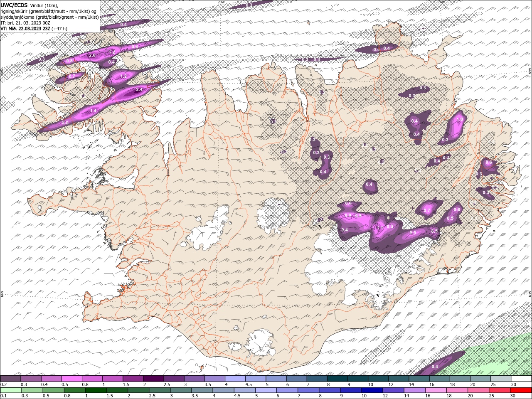532x399 pixels.
Task: Pick the light pink 16 swatch in the lower legend row
Action: tap(436, 390)
